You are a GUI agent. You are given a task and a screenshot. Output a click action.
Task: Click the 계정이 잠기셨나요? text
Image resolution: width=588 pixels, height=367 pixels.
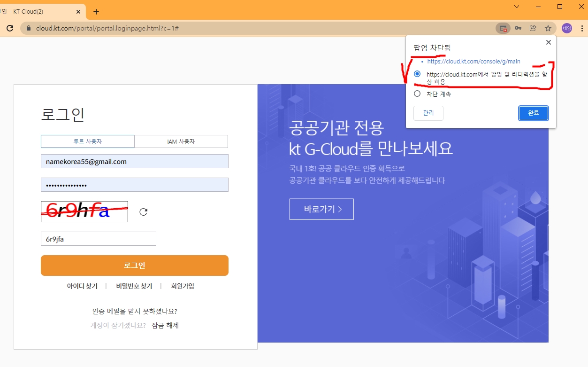pyautogui.click(x=118, y=325)
